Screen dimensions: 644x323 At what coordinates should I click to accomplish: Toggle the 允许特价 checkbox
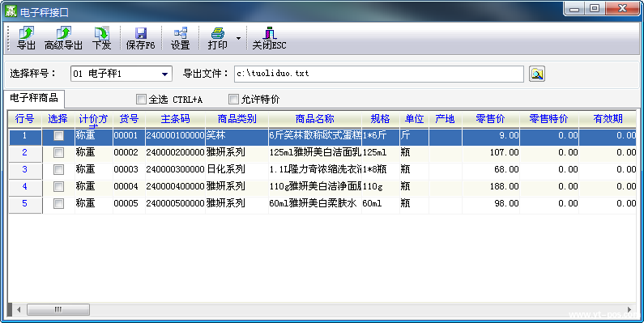(x=233, y=99)
